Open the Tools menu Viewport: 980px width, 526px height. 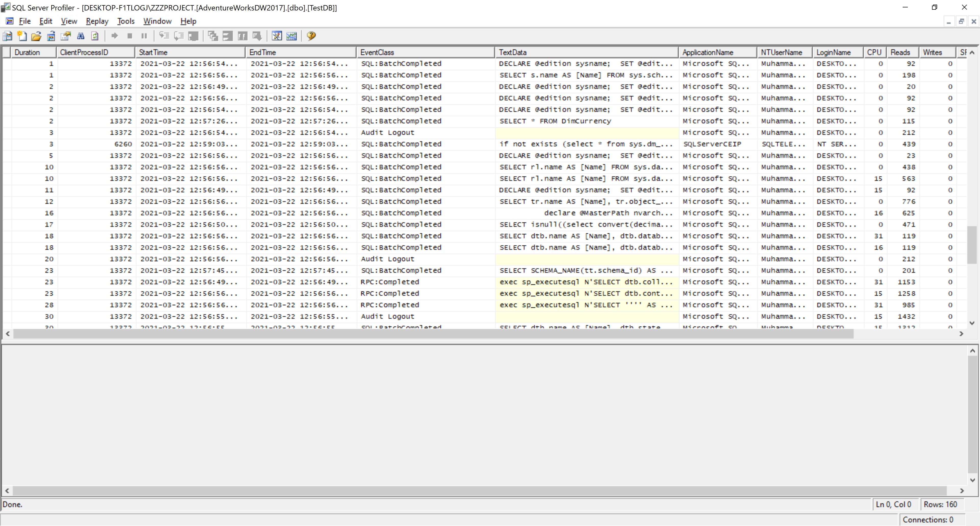coord(126,21)
